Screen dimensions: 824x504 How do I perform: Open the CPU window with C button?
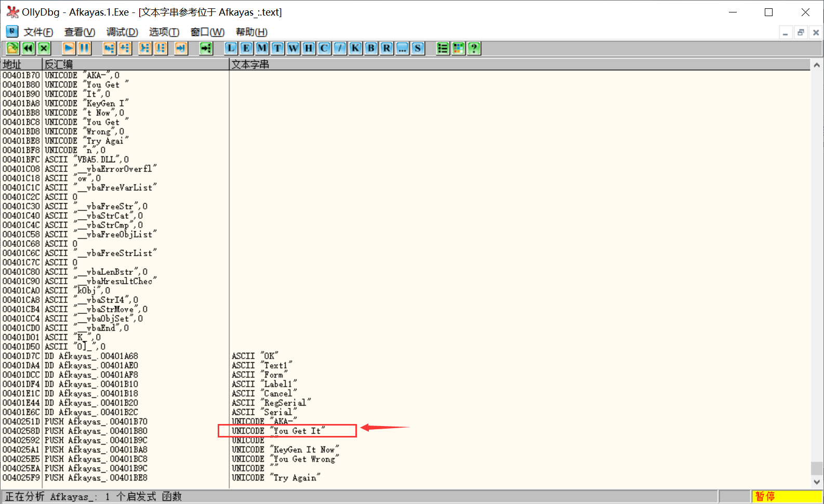coord(324,48)
